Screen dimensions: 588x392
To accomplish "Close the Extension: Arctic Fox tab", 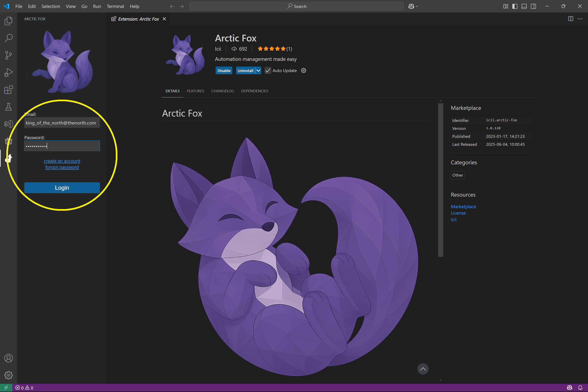I will tap(164, 19).
